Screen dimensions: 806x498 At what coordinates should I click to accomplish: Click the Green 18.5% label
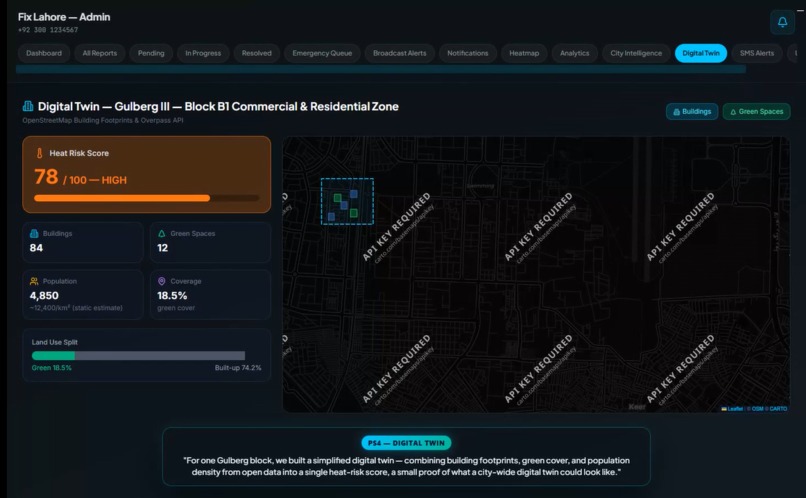(51, 368)
